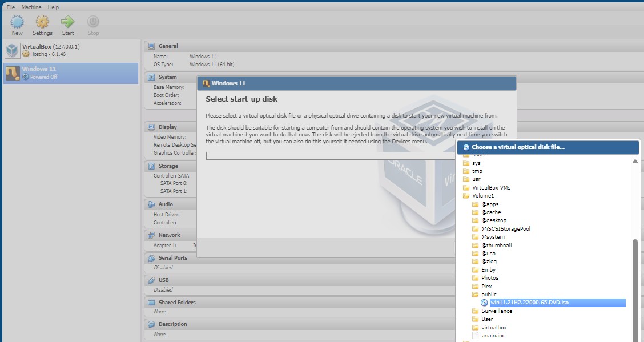Screen dimensions: 644x342
Task: Click the USB section header link
Action: [163, 280]
